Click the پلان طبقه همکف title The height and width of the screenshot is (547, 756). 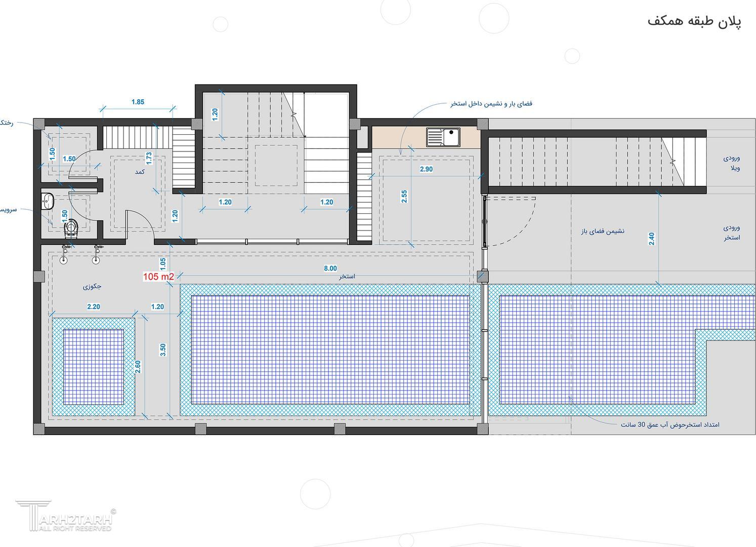[x=694, y=21]
